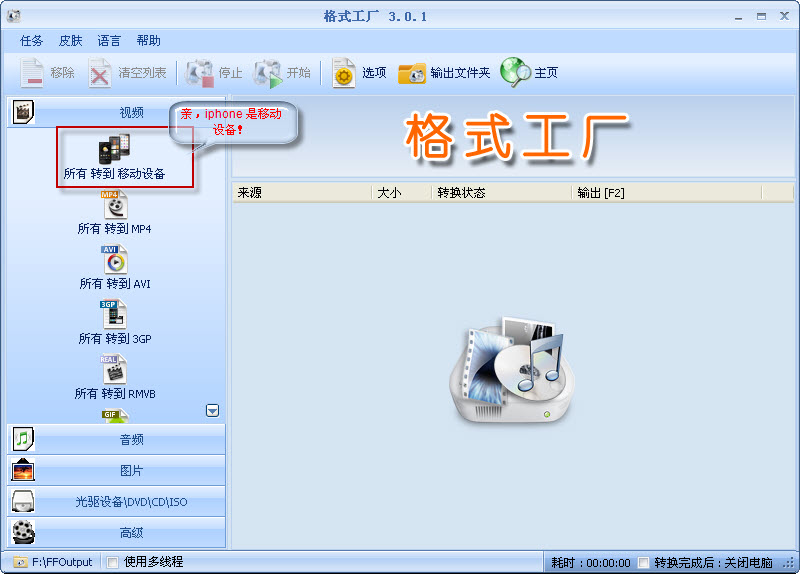
Task: Open the 帮助 help menu
Action: coord(148,41)
